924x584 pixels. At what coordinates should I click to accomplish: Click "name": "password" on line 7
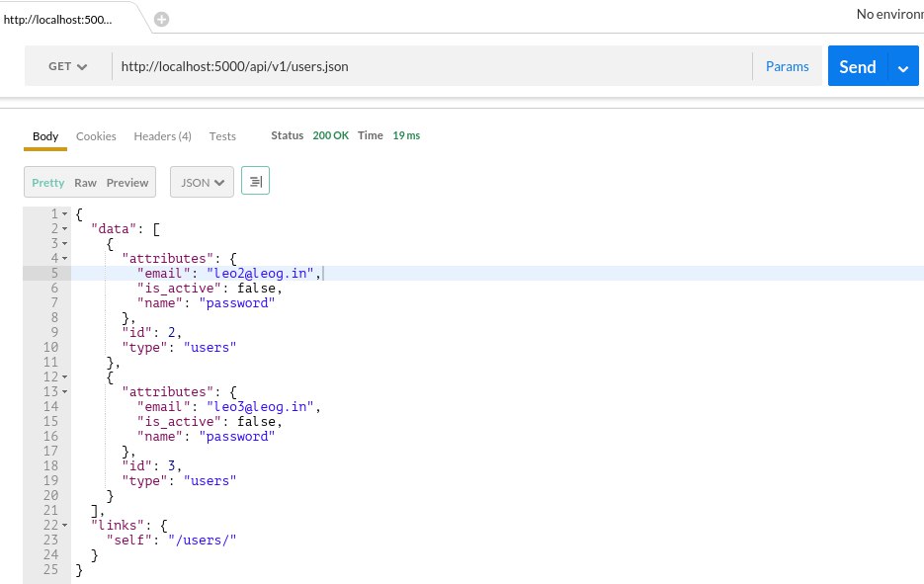(206, 303)
